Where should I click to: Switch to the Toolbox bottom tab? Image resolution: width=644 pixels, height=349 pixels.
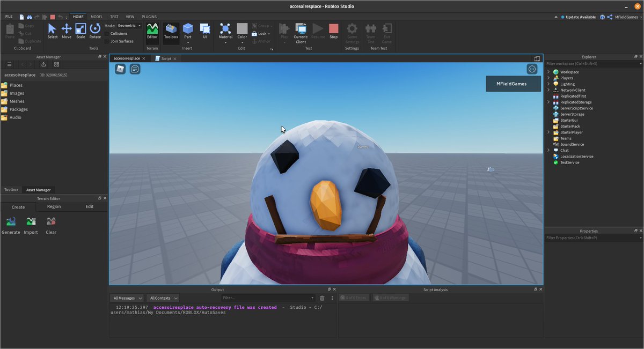coord(11,190)
